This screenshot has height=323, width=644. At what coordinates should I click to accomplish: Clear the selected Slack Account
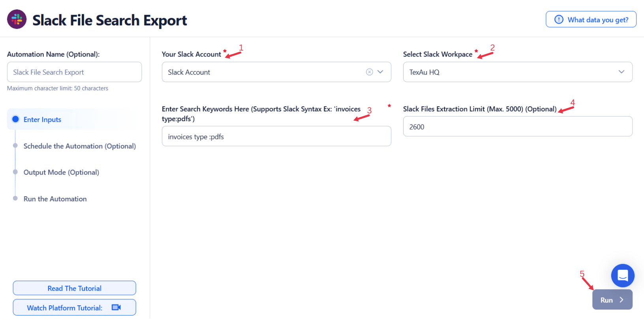[369, 72]
